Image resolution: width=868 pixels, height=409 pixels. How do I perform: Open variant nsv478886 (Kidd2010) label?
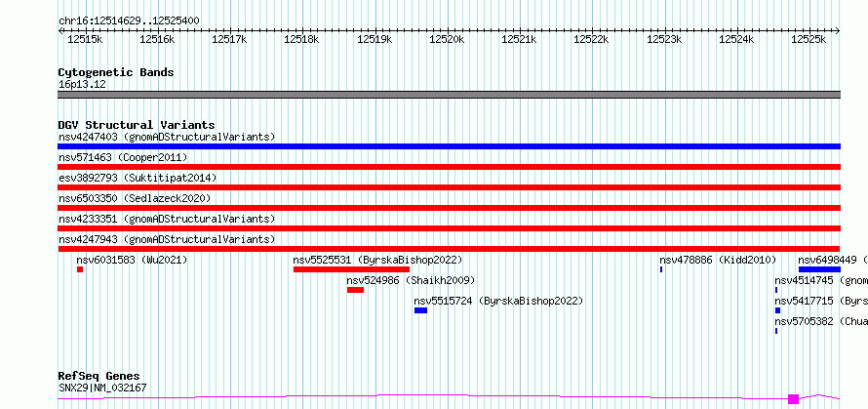click(718, 260)
